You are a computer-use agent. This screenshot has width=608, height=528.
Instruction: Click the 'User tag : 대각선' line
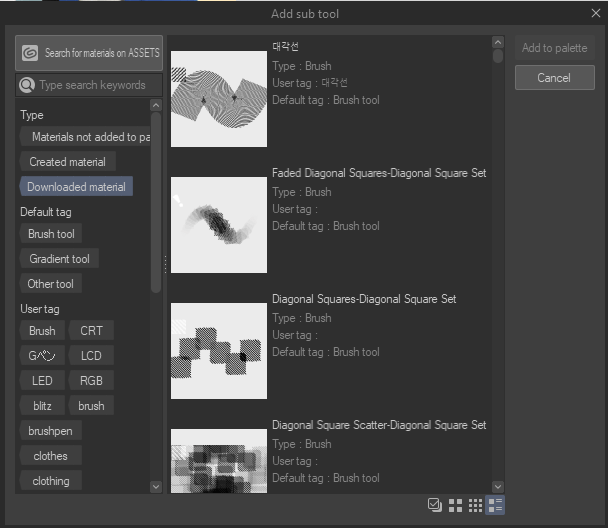(310, 83)
